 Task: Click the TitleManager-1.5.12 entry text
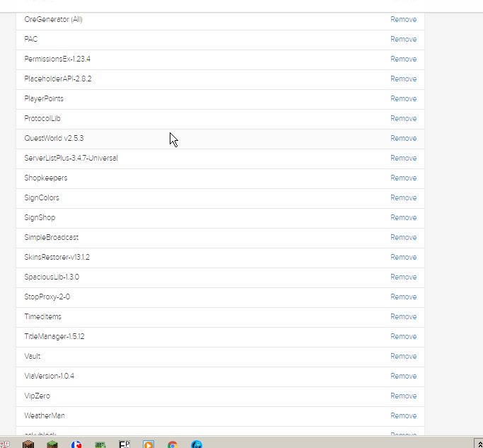[x=54, y=336]
